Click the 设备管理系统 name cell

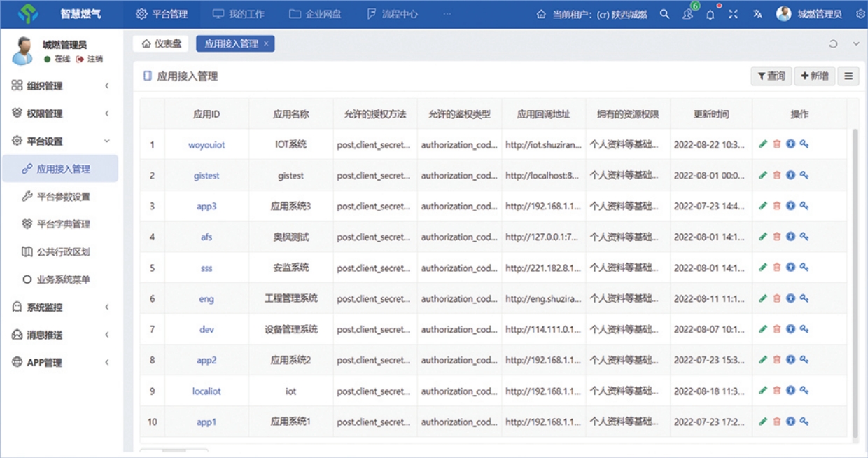click(291, 329)
